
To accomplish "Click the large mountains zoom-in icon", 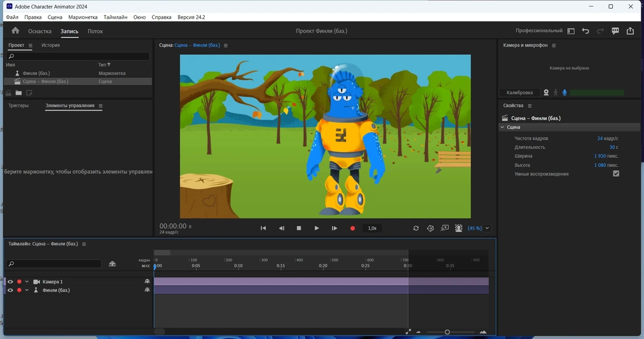I will pyautogui.click(x=483, y=332).
